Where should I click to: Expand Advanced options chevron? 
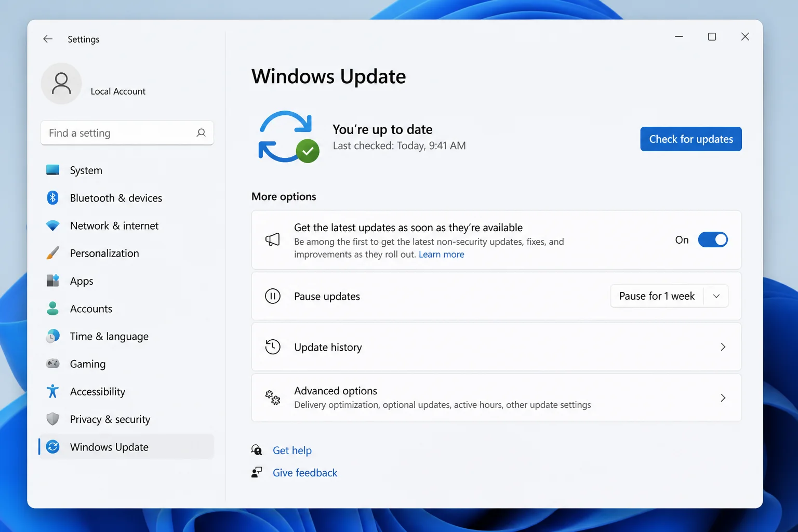[x=723, y=398]
